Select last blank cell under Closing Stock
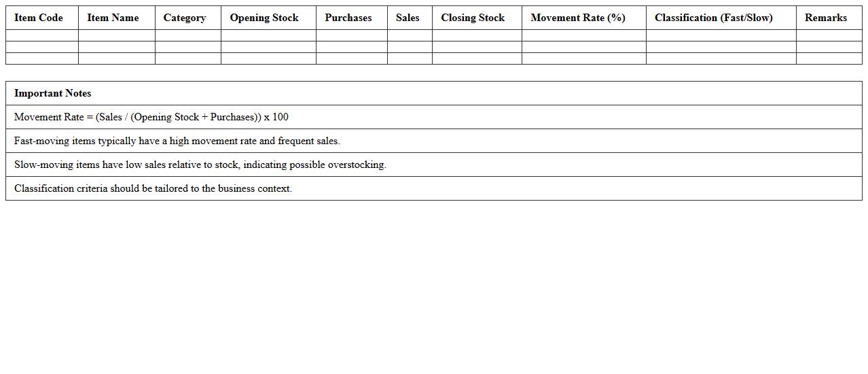Image resolution: width=868 pixels, height=374 pixels. [x=477, y=58]
